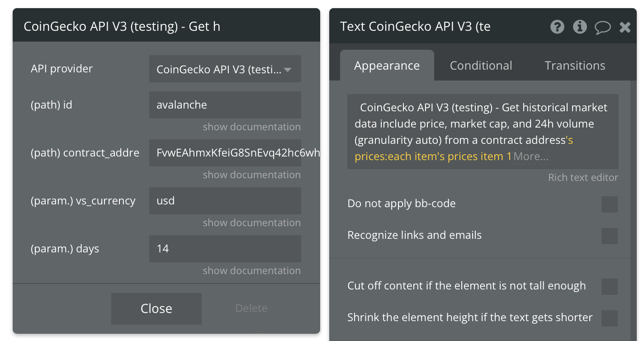644x341 pixels.
Task: Switch to the Conditional tab
Action: (x=481, y=66)
